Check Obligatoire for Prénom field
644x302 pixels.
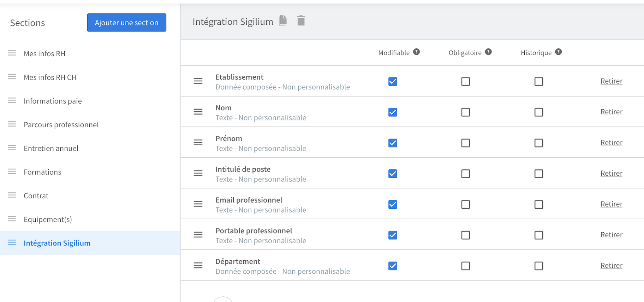[x=466, y=143]
